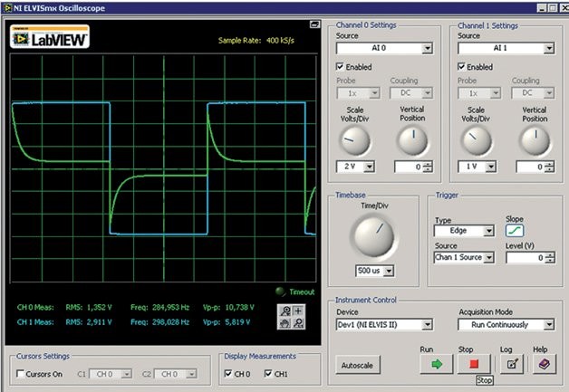Screen dimensions: 569x392
Task: Click the Trigger Level (V) input field
Action: click(x=526, y=257)
